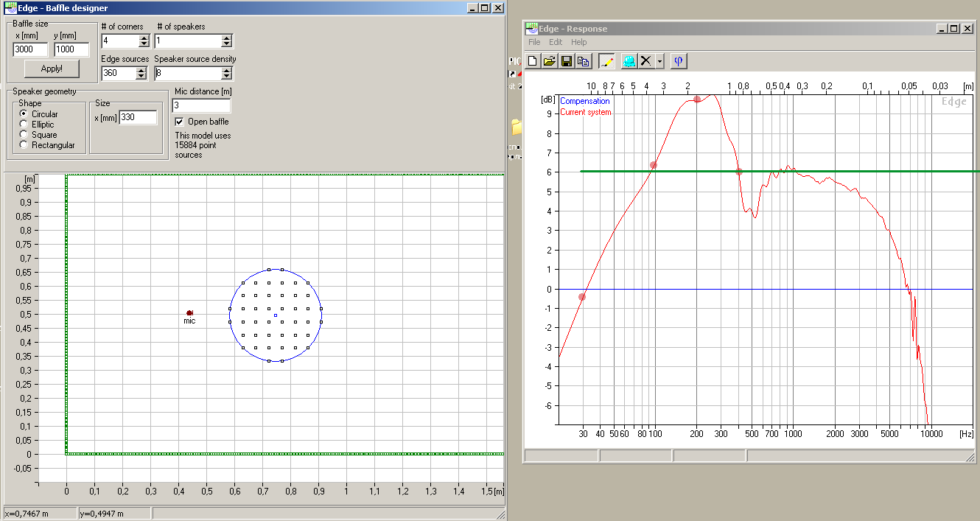Open the Edit menu in Response window
The image size is (980, 521).
(x=556, y=43)
